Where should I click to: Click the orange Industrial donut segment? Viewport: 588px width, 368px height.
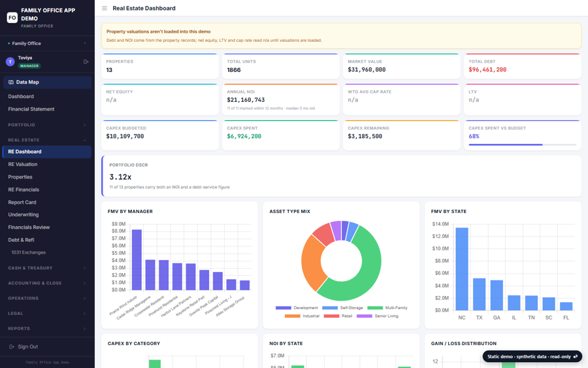[312, 265]
